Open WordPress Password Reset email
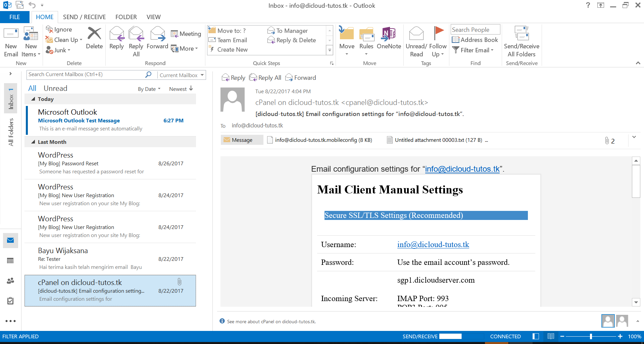Image resolution: width=644 pixels, height=344 pixels. pos(110,163)
